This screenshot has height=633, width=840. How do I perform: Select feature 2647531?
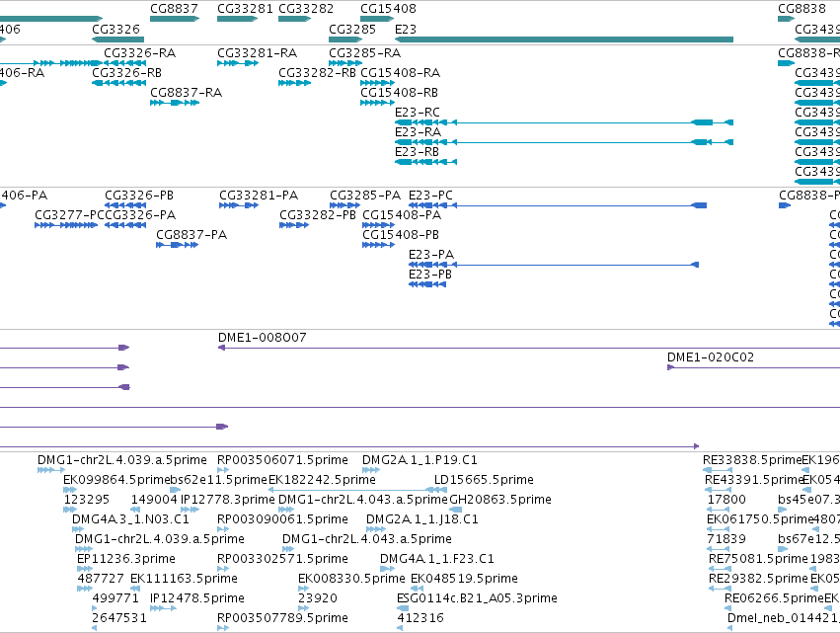click(x=118, y=619)
